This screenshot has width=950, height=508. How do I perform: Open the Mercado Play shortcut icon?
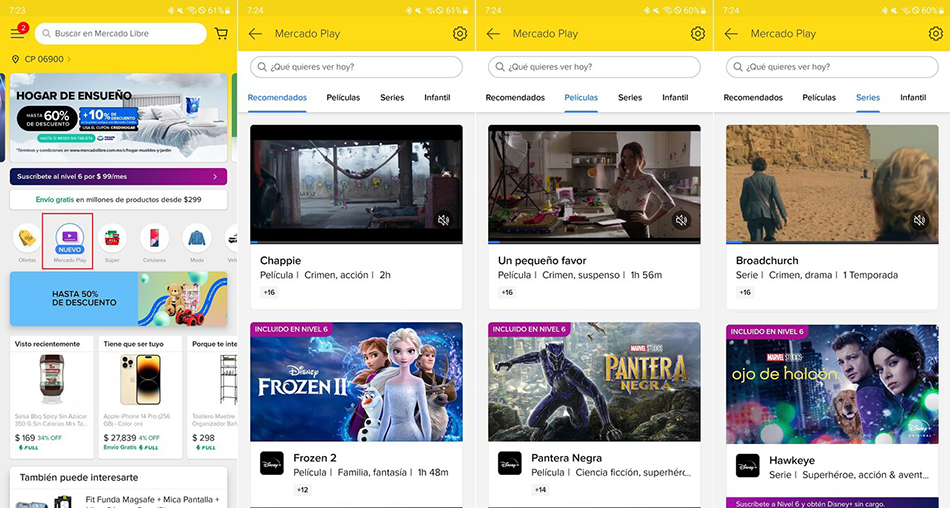point(70,238)
